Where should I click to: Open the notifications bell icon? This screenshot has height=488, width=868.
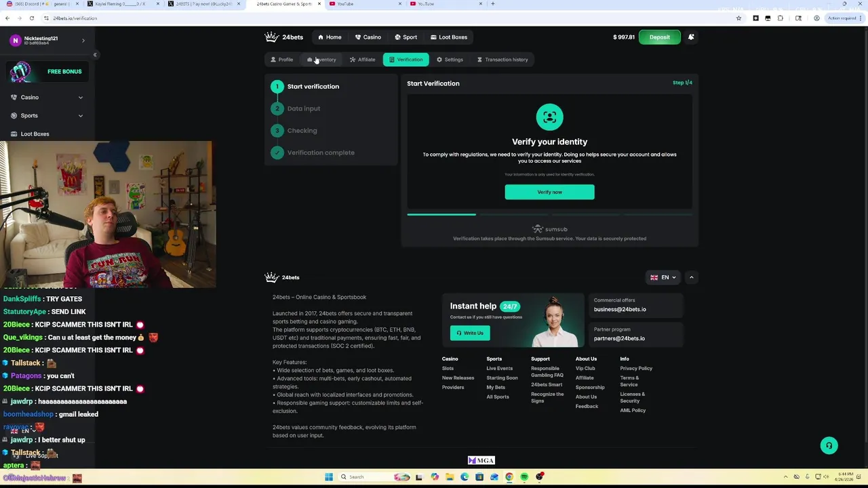[x=691, y=37]
